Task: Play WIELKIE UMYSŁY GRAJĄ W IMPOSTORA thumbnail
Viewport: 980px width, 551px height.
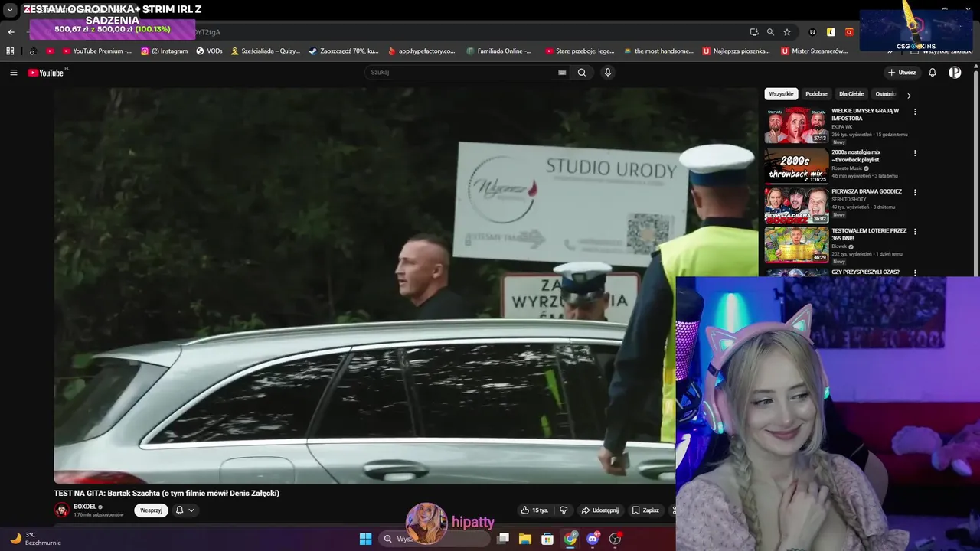Action: (x=796, y=126)
